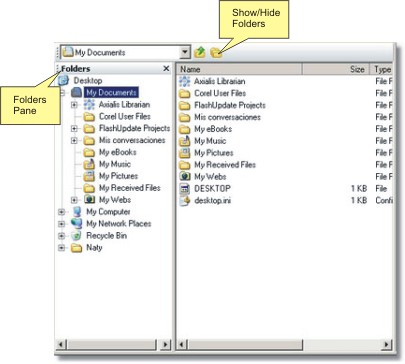Sort by the Name column header
The height and width of the screenshot is (364, 405).
point(239,69)
